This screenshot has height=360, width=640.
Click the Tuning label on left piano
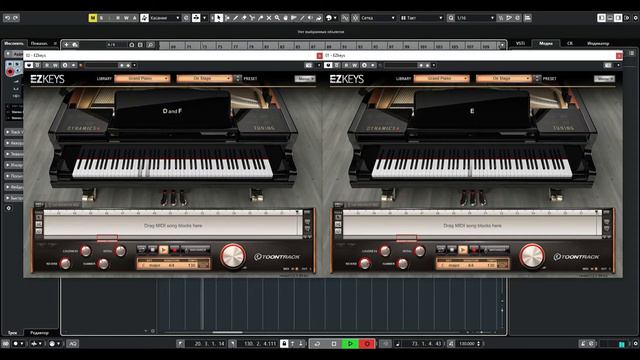264,128
